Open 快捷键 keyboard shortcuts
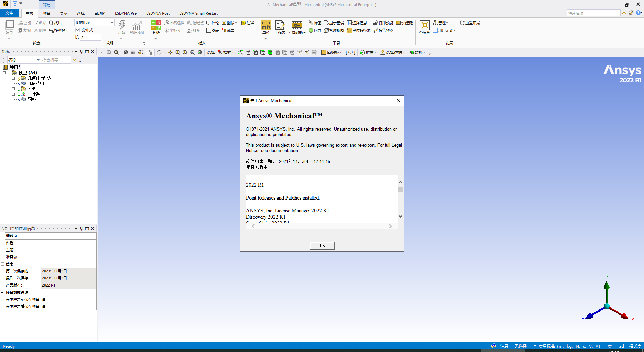This screenshot has width=644, height=352. [x=404, y=23]
